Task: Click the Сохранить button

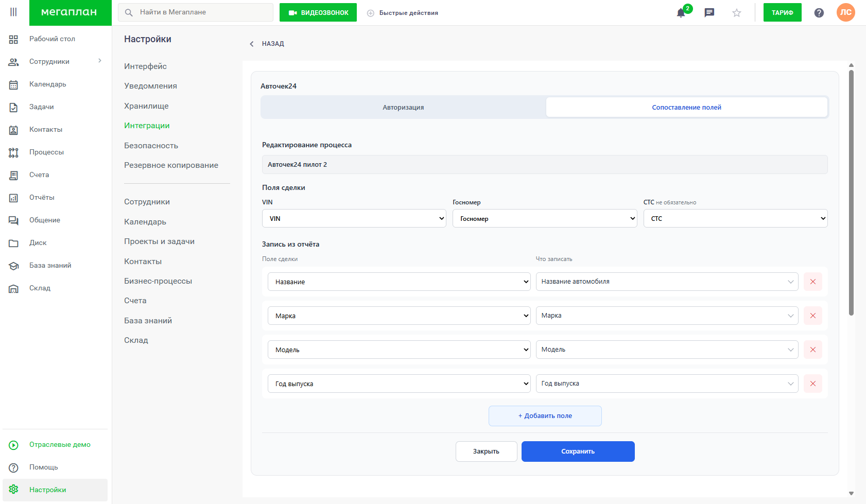Action: [578, 451]
